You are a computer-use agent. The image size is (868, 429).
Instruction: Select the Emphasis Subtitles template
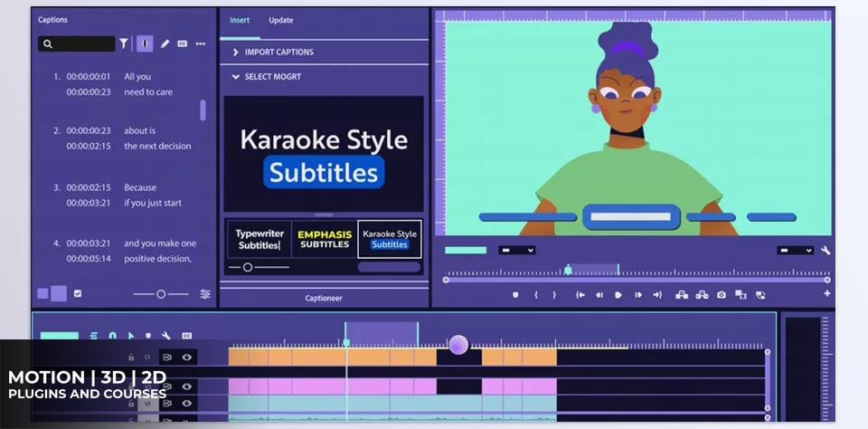[x=324, y=239]
